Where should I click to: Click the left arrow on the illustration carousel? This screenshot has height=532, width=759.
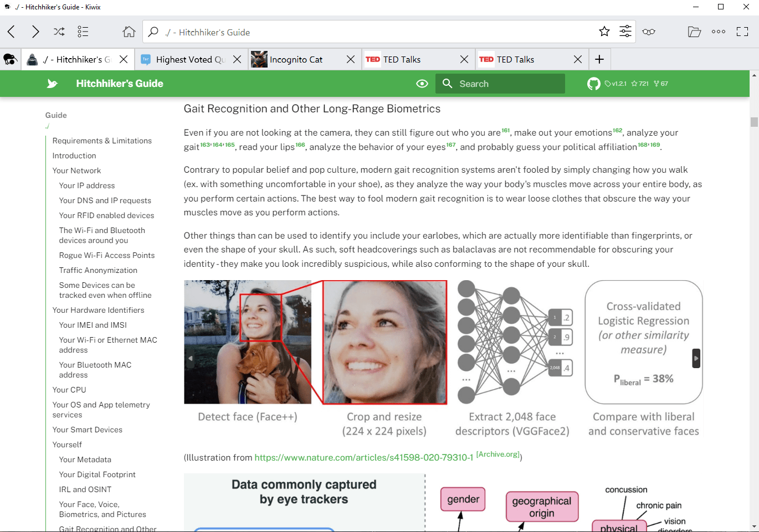point(191,358)
